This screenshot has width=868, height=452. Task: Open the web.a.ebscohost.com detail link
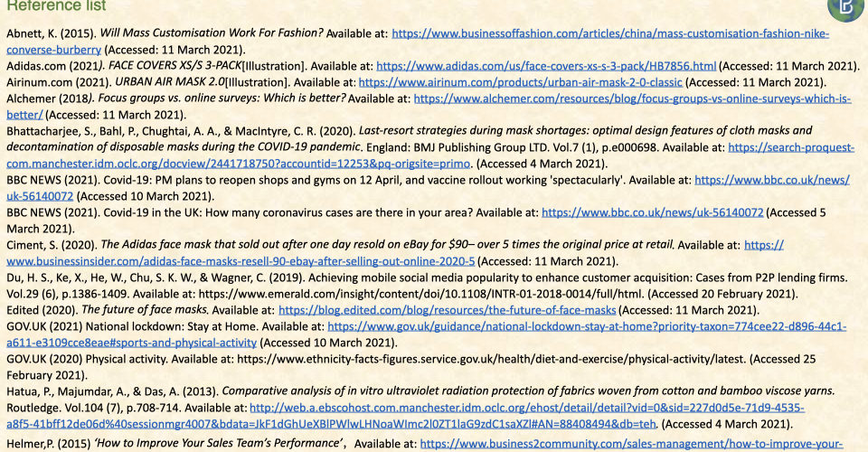click(526, 409)
